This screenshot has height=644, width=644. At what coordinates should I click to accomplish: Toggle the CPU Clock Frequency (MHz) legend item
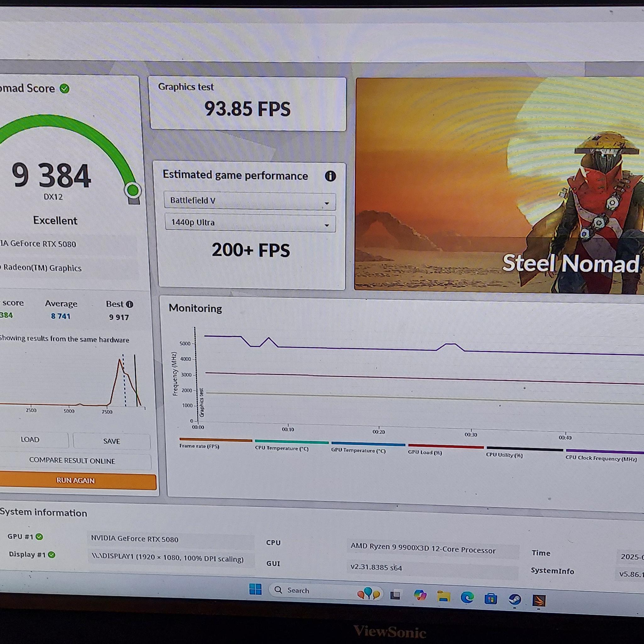[x=604, y=455]
